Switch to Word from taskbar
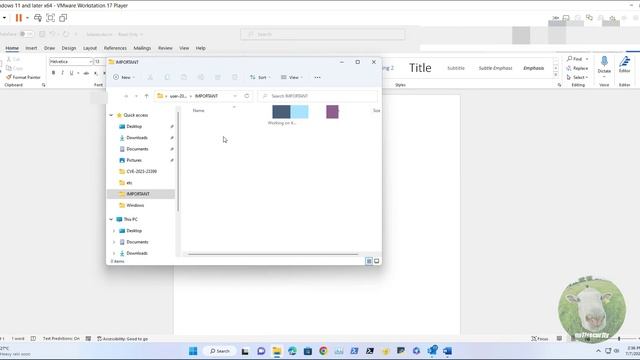The image size is (640, 360). (x=447, y=351)
